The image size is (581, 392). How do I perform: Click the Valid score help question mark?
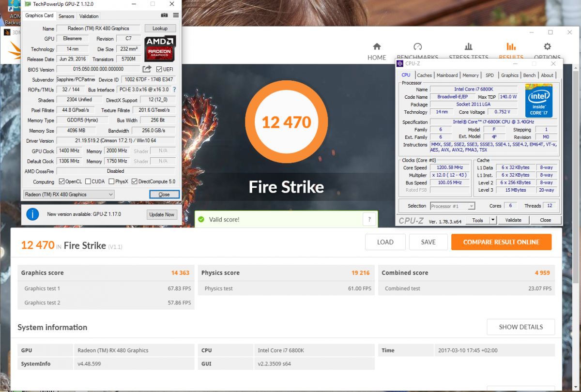pyautogui.click(x=369, y=219)
